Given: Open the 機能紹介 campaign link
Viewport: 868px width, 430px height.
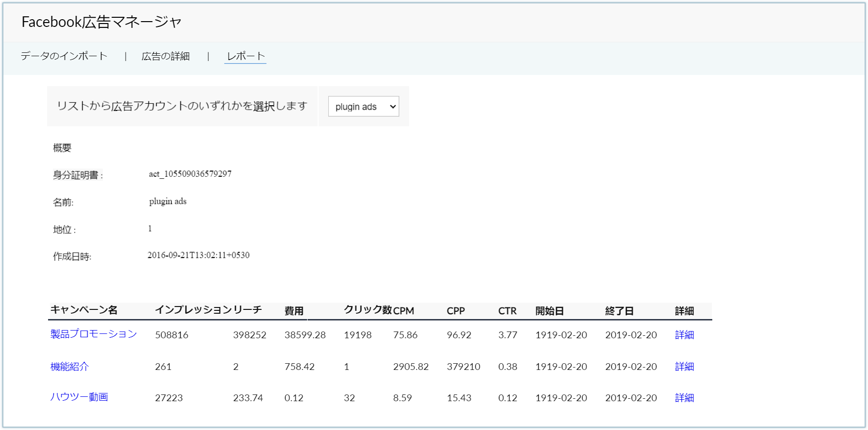Looking at the screenshot, I should [x=70, y=367].
